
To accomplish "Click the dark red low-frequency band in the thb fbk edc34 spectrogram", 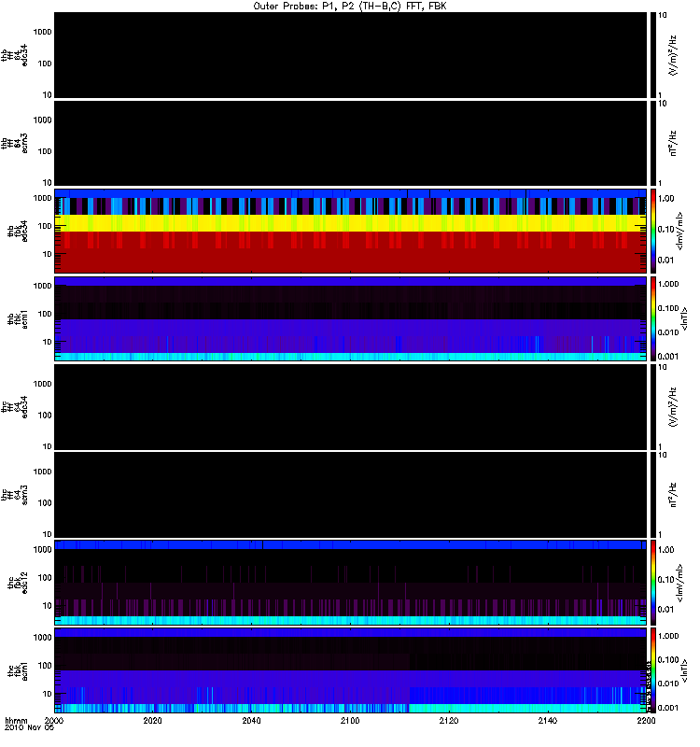I will coord(350,261).
